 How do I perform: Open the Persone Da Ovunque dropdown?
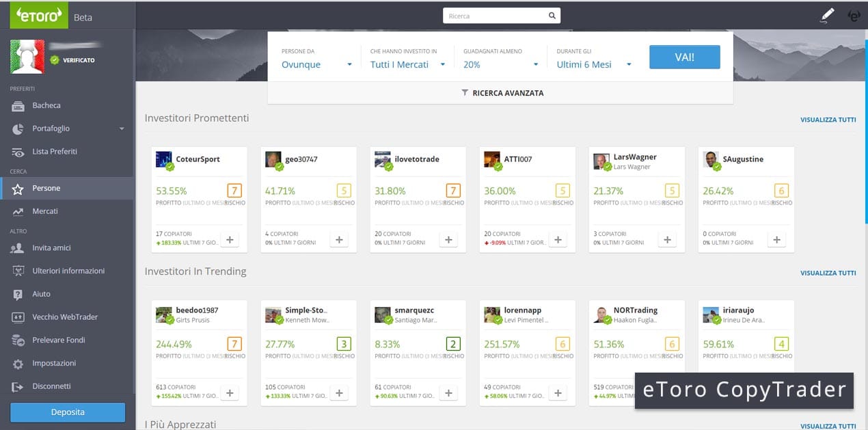tap(317, 64)
